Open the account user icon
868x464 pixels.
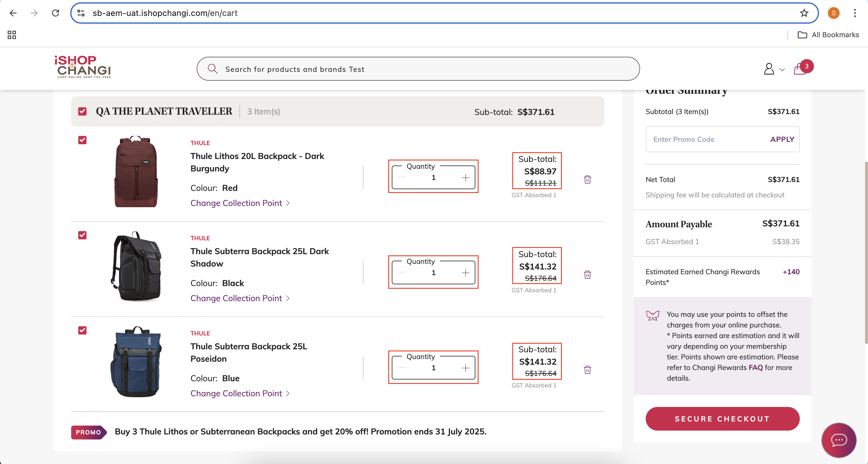click(x=769, y=69)
